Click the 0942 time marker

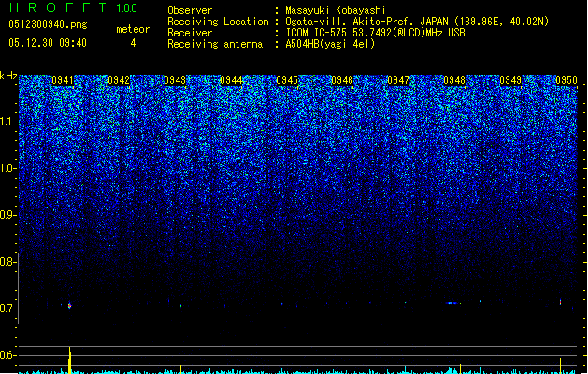(119, 80)
